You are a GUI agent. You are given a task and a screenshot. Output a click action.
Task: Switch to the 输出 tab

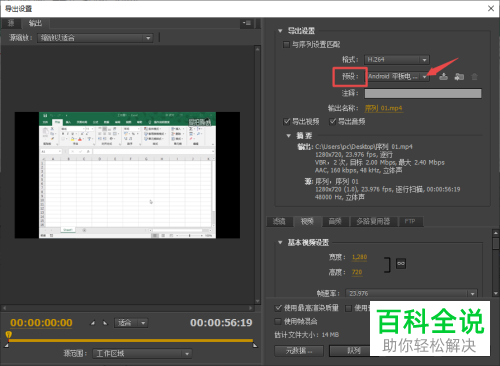click(35, 23)
